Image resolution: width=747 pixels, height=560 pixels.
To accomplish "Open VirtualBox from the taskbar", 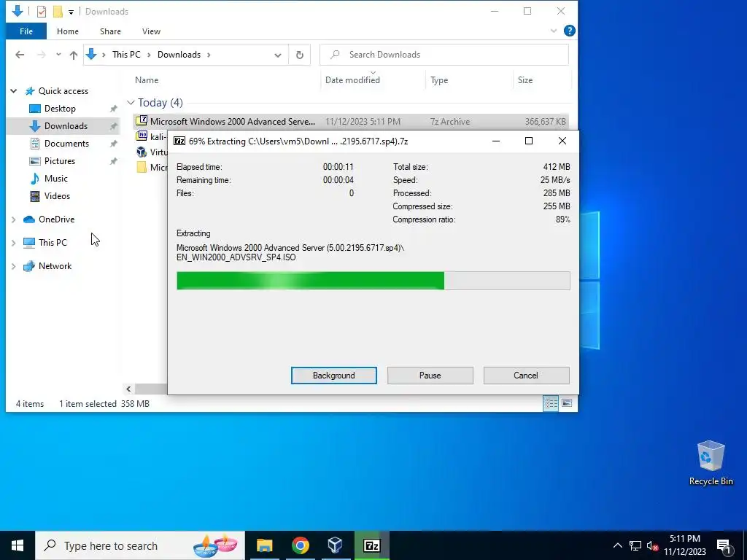I will coord(336,545).
